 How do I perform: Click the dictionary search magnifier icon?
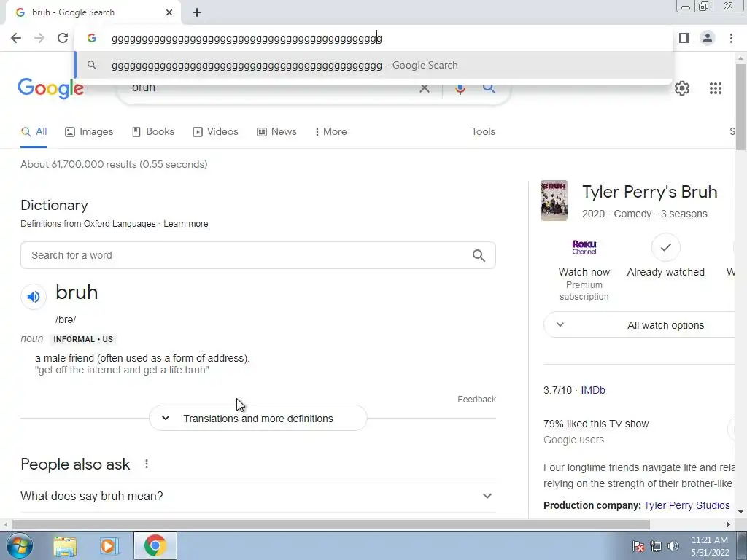click(x=479, y=256)
